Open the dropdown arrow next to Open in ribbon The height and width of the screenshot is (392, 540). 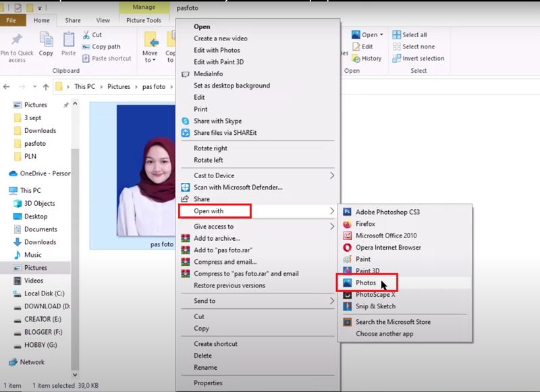tap(381, 35)
